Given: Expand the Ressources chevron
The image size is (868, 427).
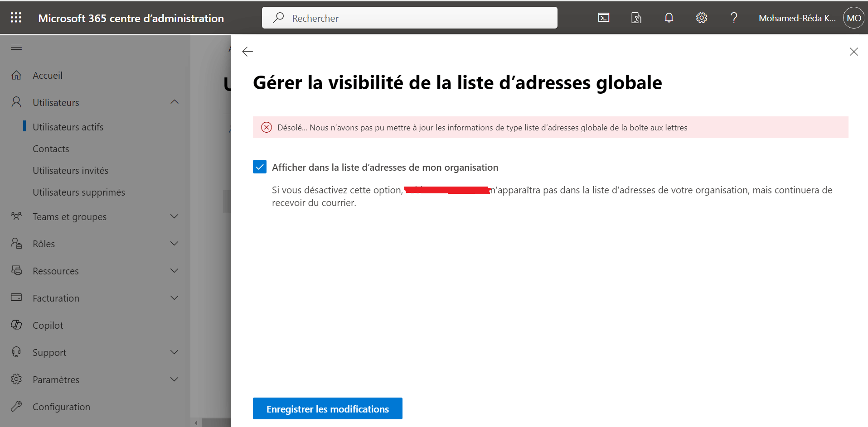Looking at the screenshot, I should pos(175,271).
